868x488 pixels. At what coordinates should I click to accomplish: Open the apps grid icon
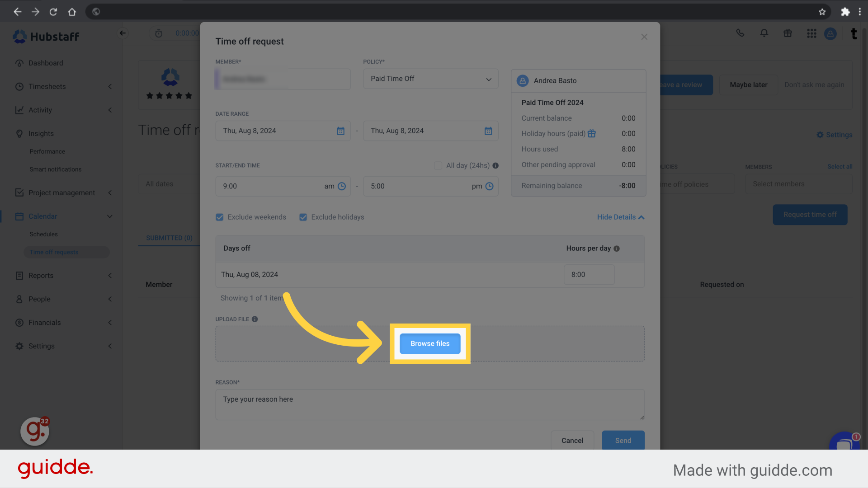pyautogui.click(x=811, y=33)
